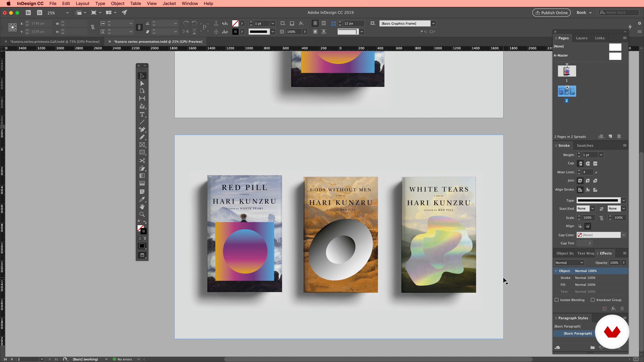Choose Miter Join stroke option
Image resolution: width=644 pixels, height=362 pixels.
[x=580, y=181]
